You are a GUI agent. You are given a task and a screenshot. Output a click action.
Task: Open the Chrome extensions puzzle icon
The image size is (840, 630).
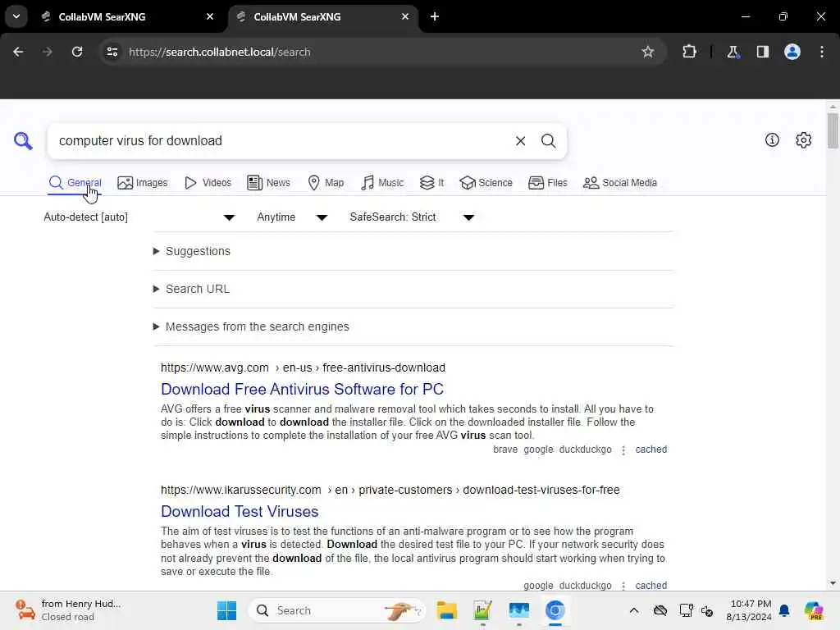(689, 52)
